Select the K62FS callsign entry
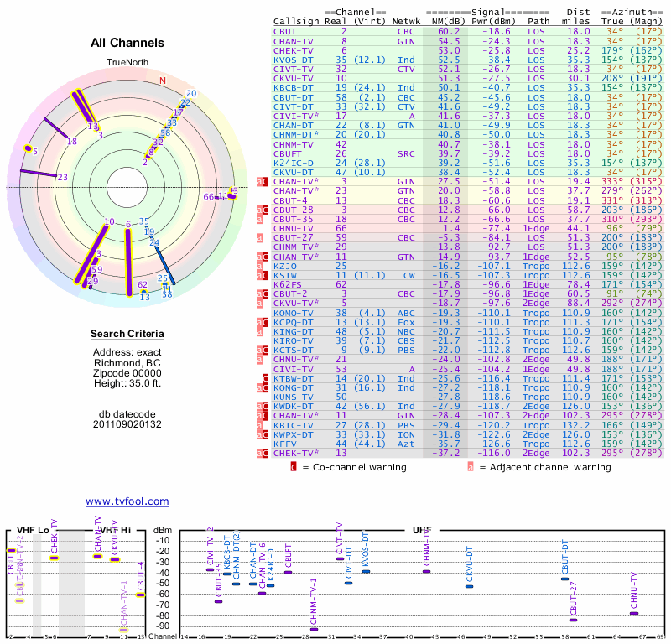This screenshot has width=671, height=644. point(289,285)
